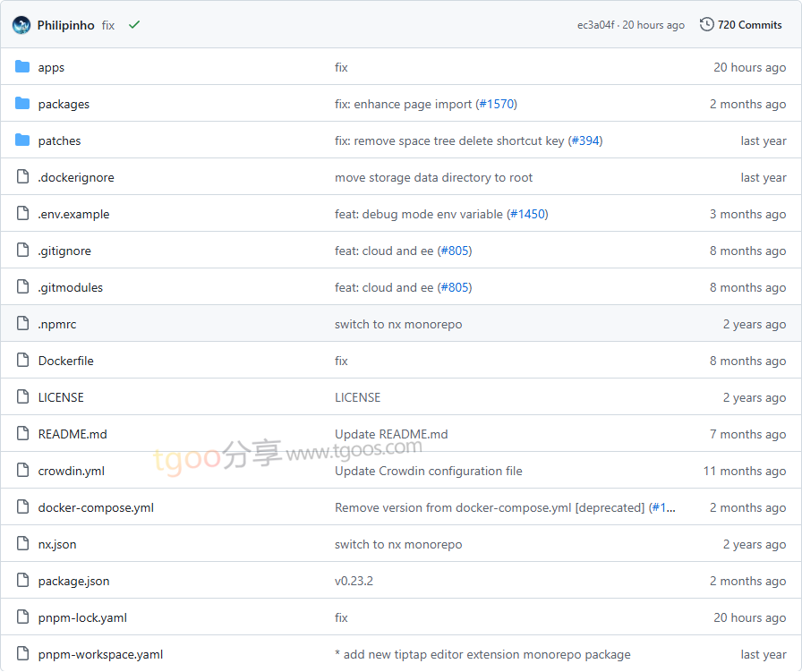802x672 pixels.
Task: Open the docker-compose.yml file
Action: pyautogui.click(x=96, y=507)
